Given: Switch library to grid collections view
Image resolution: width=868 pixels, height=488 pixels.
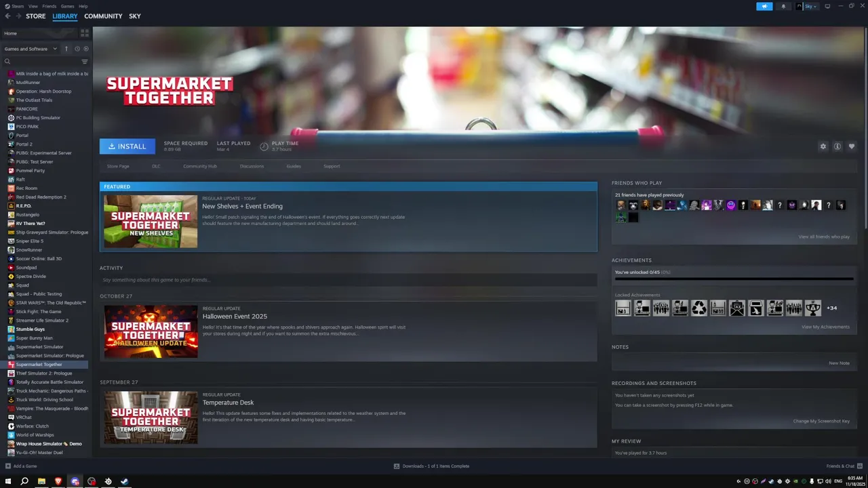Looking at the screenshot, I should [85, 33].
